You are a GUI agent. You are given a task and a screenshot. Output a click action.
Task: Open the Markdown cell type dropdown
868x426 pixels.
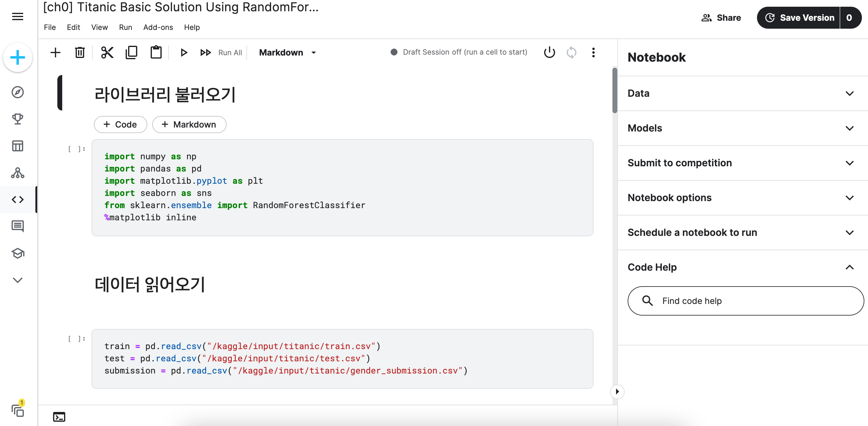click(287, 52)
